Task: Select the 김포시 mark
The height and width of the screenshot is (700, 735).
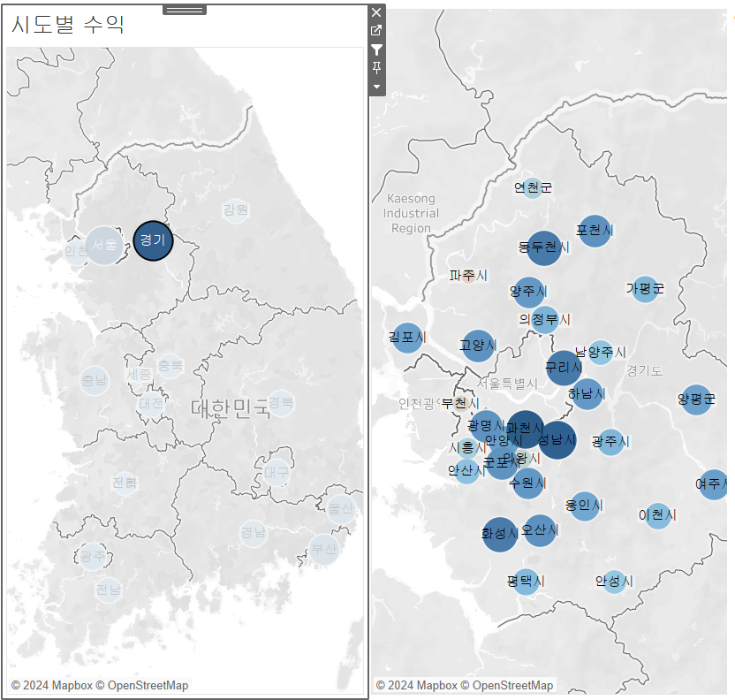Action: coord(407,338)
